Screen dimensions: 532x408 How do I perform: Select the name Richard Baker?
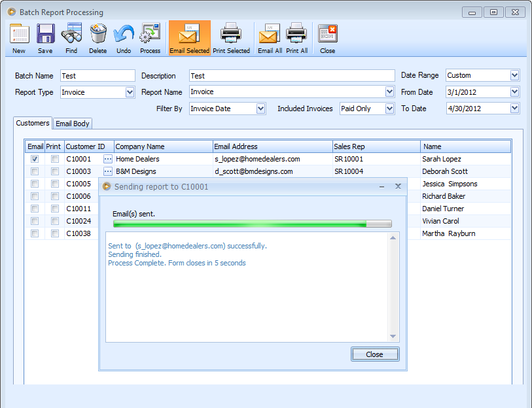click(x=444, y=196)
